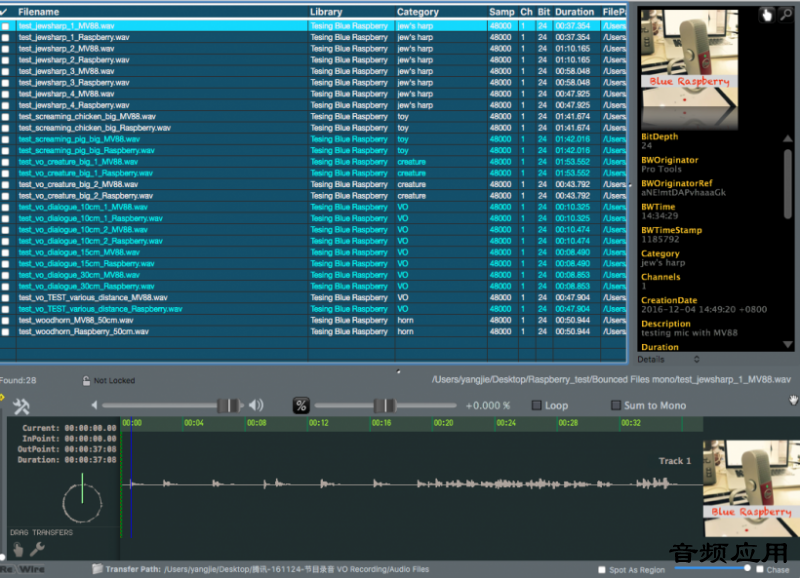Sort by the Category column header

point(441,12)
